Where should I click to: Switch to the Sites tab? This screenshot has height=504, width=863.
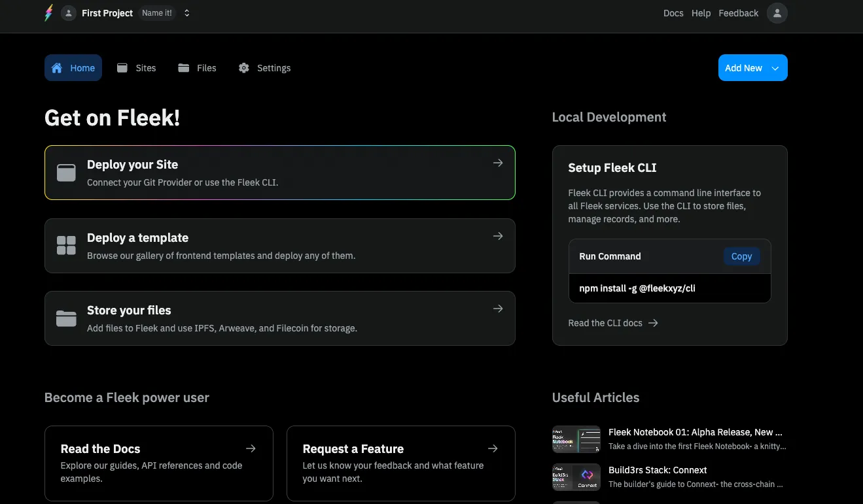coord(137,68)
